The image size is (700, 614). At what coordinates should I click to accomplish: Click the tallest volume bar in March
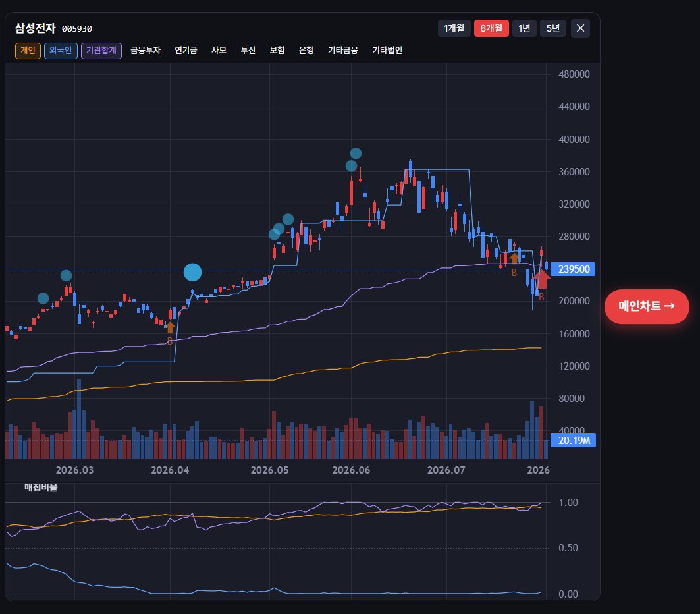point(79,419)
